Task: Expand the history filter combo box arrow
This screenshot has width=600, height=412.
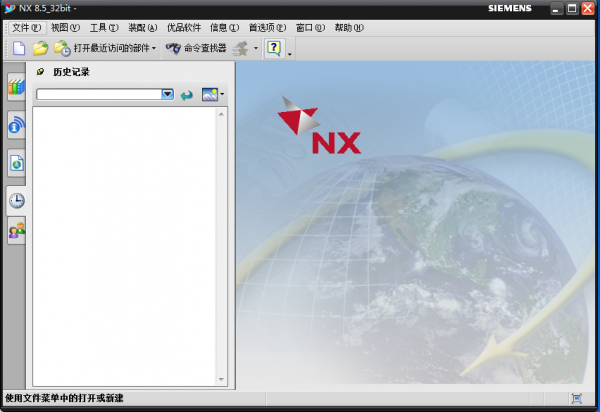Action: pyautogui.click(x=167, y=94)
